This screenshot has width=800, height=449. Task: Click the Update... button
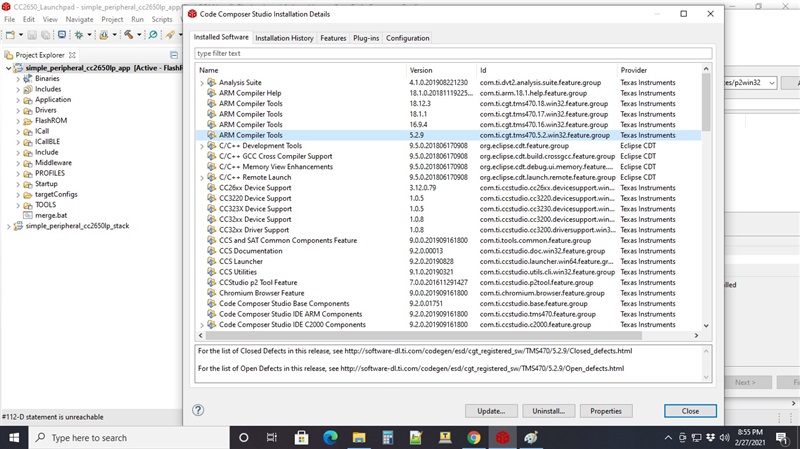pos(491,411)
